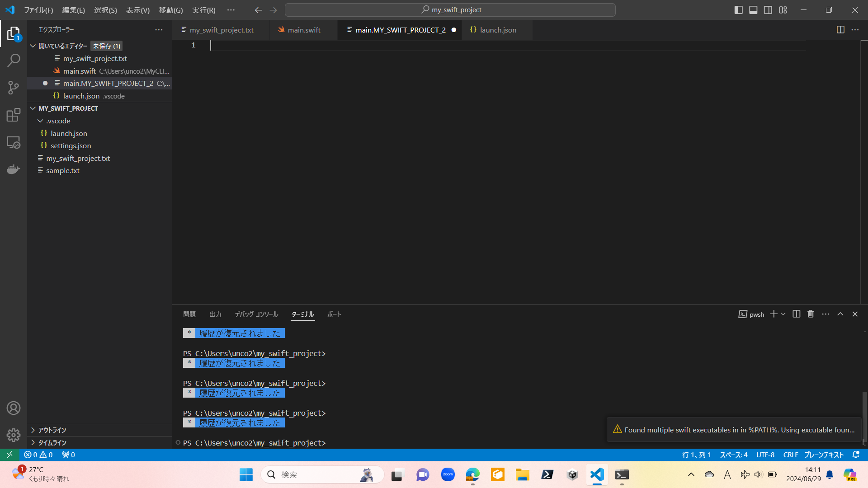Screen dimensions: 868x488
Task: Open terminal panel more actions ellipsis
Action: point(826,314)
